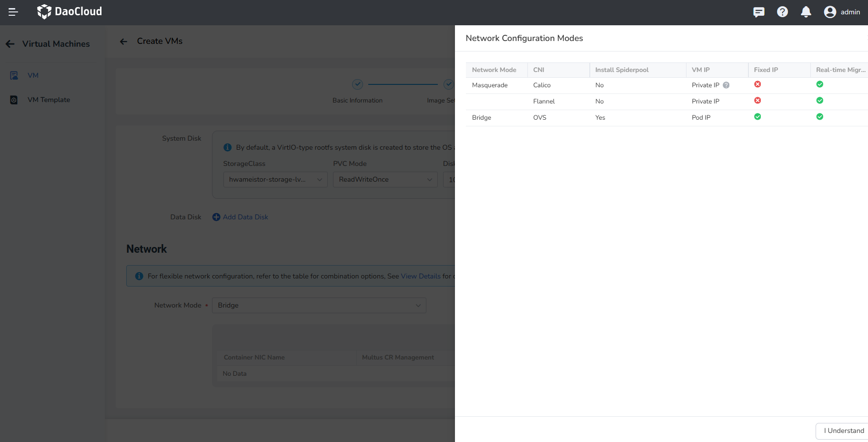Click the question mark tooltip next to Private IP
Viewport: 868px width, 442px height.
tap(726, 85)
